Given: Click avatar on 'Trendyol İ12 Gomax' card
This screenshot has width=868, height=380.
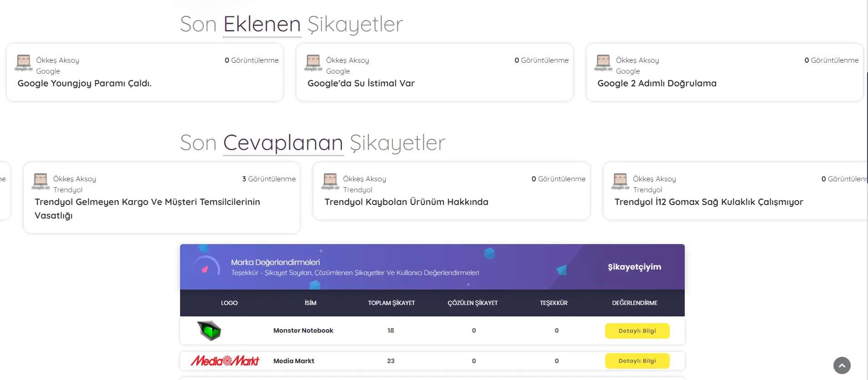Looking at the screenshot, I should (x=620, y=181).
